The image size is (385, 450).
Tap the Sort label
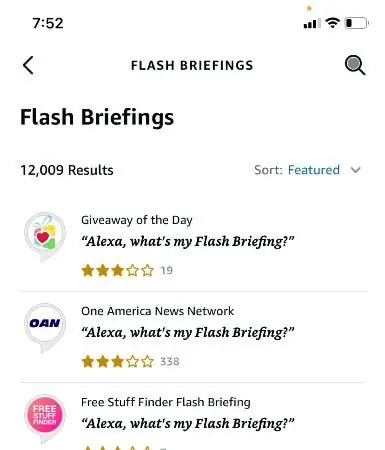click(x=268, y=170)
